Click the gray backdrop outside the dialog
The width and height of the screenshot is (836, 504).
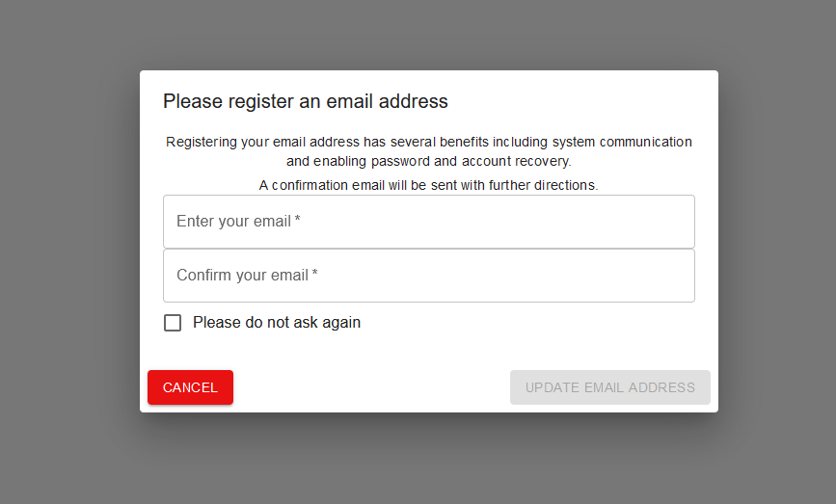67,251
